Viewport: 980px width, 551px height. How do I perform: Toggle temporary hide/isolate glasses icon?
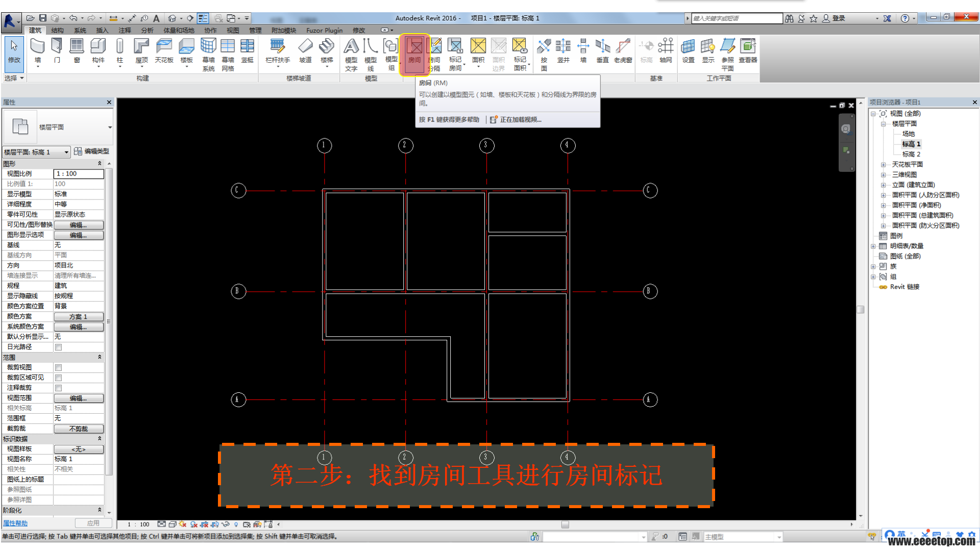[225, 524]
